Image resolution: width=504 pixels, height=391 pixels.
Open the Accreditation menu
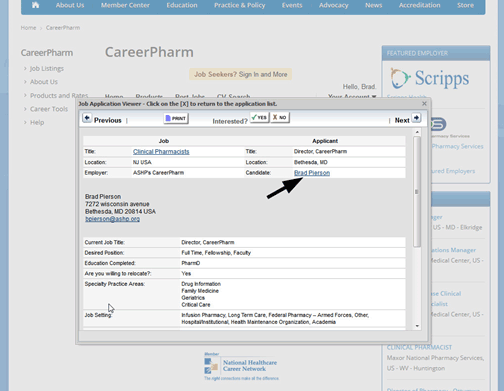tap(420, 5)
